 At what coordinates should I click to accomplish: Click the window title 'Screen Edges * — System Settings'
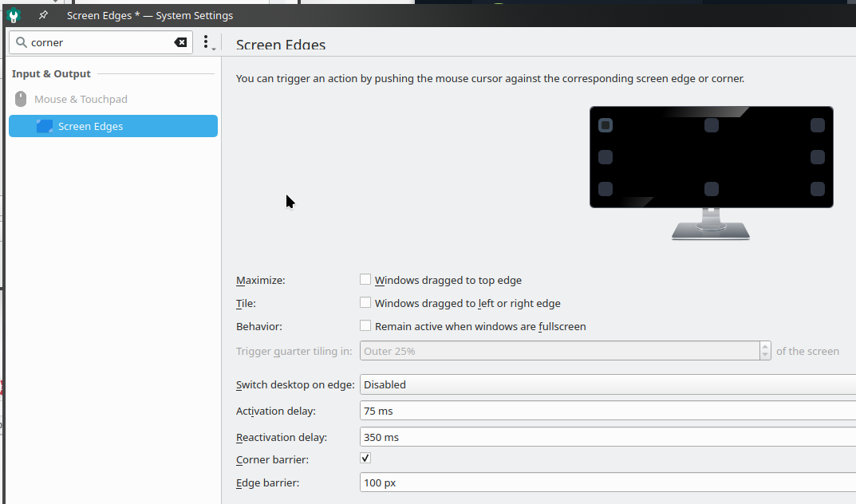click(x=150, y=15)
